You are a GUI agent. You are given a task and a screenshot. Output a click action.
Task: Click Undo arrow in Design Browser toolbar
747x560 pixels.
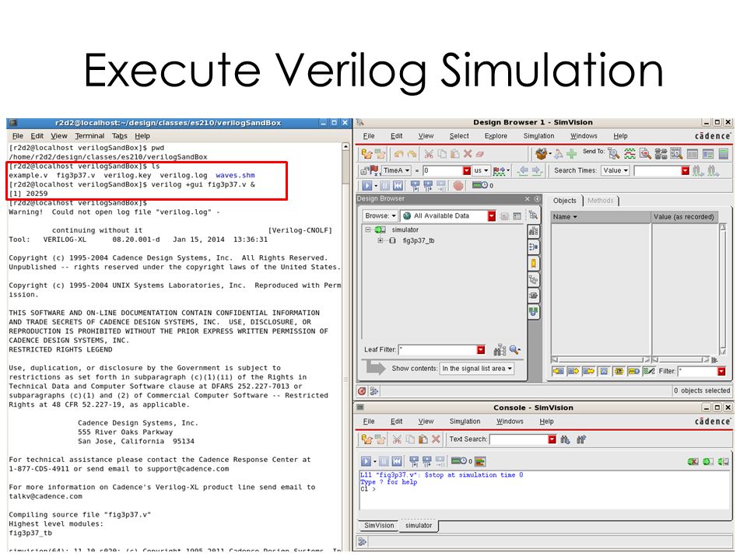tap(398, 154)
